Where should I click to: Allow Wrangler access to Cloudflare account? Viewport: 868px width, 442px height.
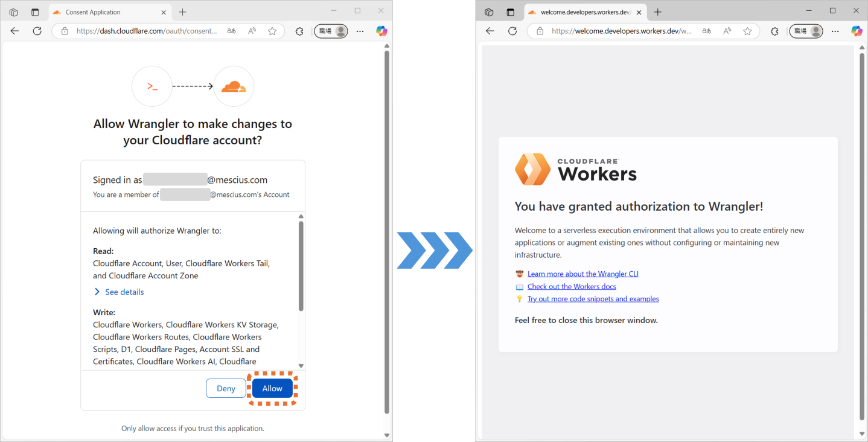pyautogui.click(x=272, y=388)
